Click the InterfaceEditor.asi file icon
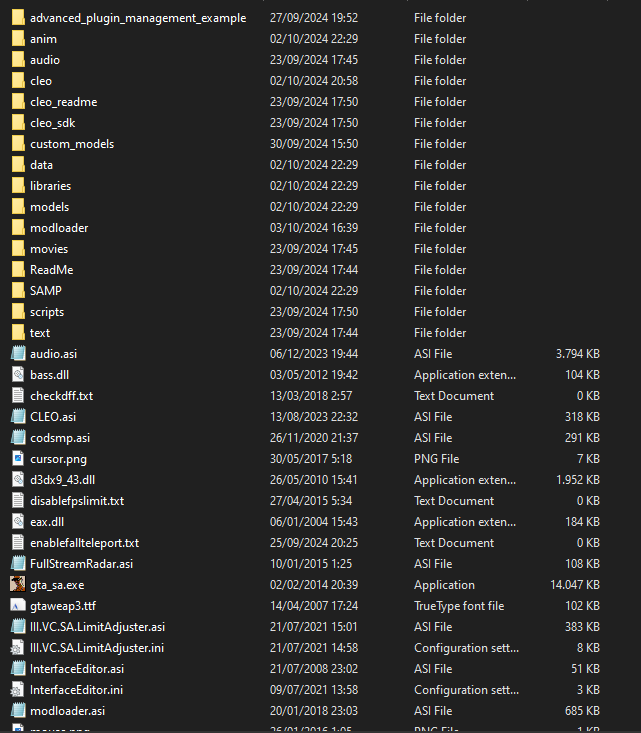Image resolution: width=641 pixels, height=733 pixels. pyautogui.click(x=18, y=668)
